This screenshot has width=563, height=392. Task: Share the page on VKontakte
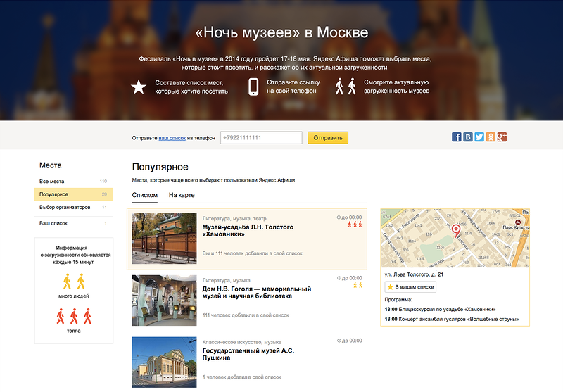[468, 137]
